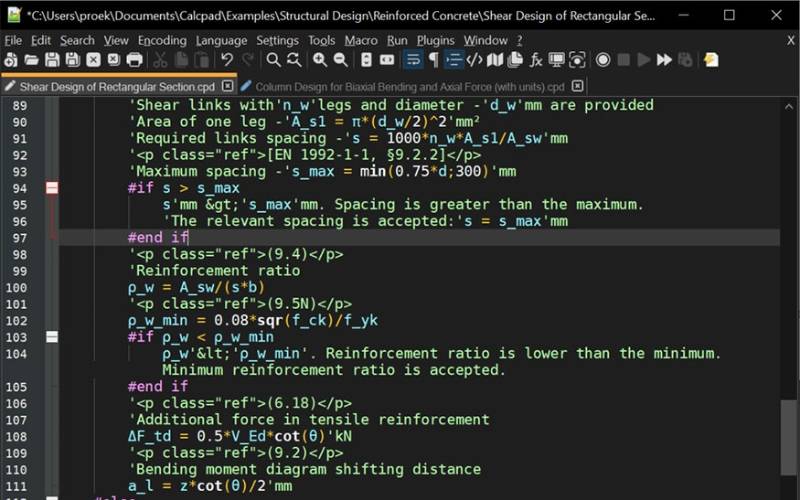Open the Function List (fx) icon
Screen dimensions: 800x500
(537, 61)
